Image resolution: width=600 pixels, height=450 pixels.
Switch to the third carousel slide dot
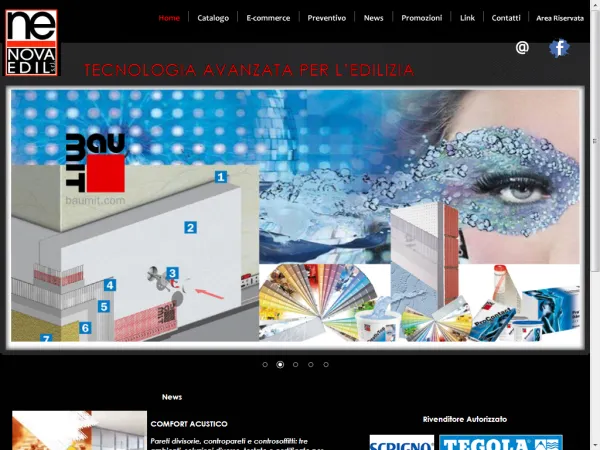(295, 365)
